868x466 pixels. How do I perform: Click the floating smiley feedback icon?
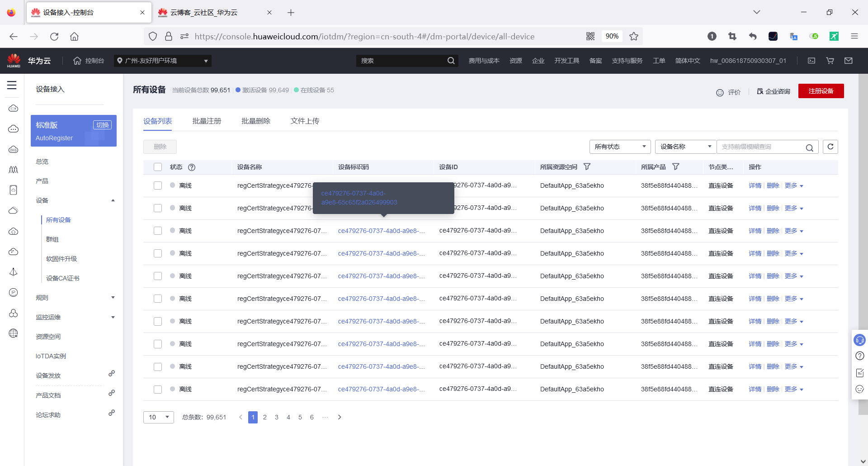(x=860, y=389)
